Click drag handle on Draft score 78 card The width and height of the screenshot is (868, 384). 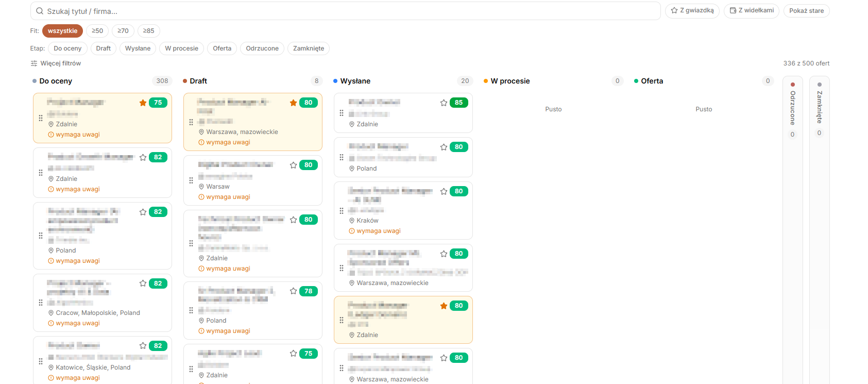[191, 310]
